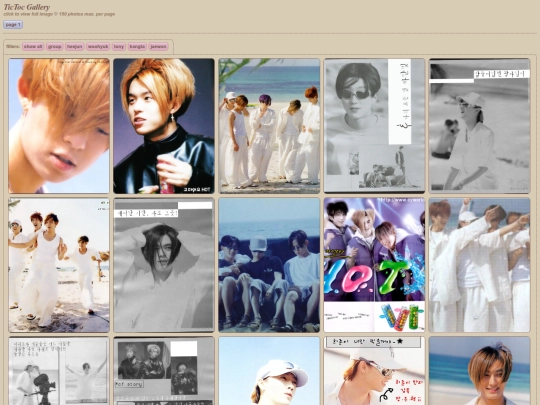Open photo with star caption and sunglasses
540x405 pixels.
(x=374, y=371)
